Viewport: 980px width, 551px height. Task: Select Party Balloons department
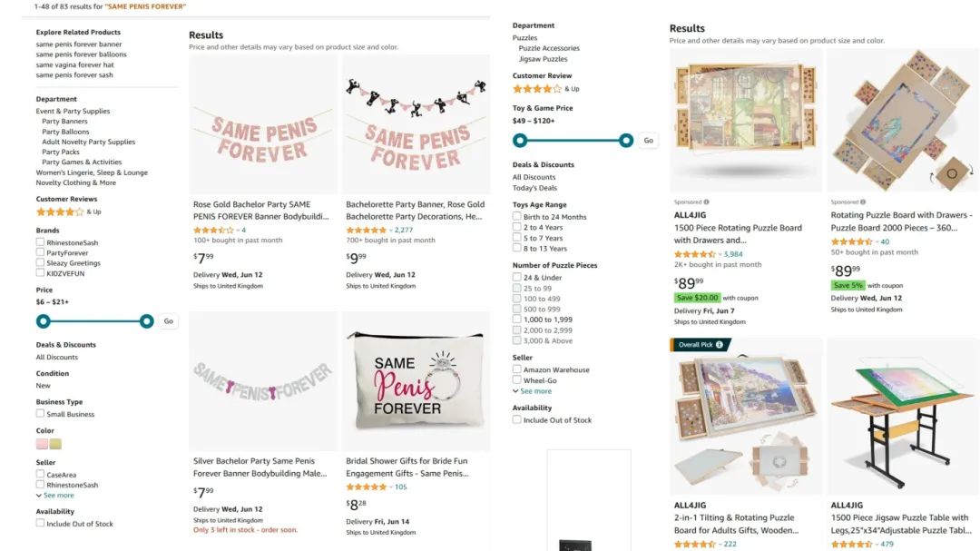click(x=64, y=132)
